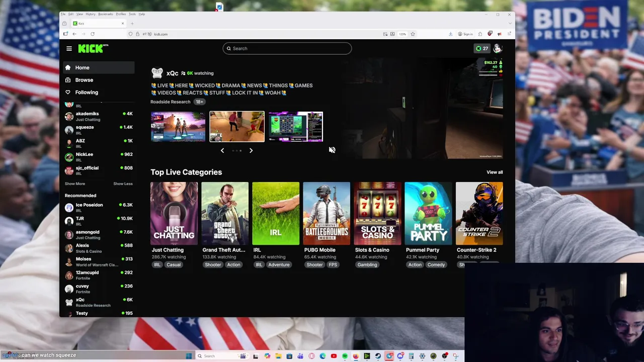Open YouTube app from the taskbar
Screen dimensions: 644x362
pos(334,356)
